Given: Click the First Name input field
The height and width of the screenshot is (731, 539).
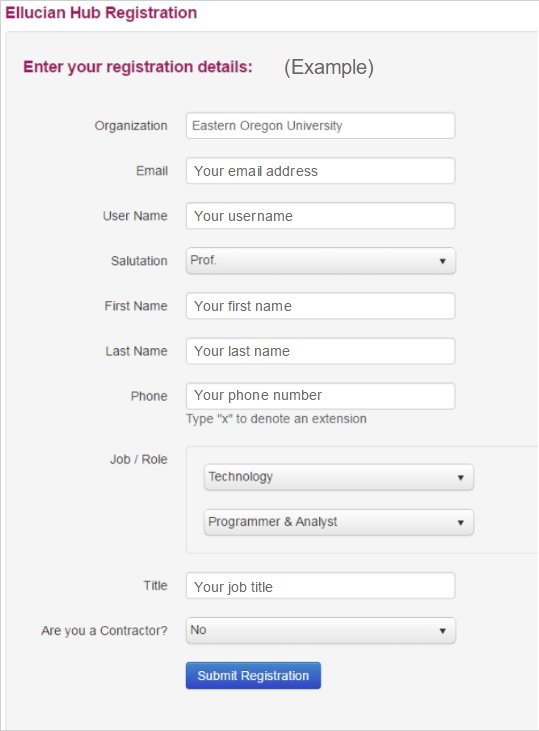Looking at the screenshot, I should [320, 306].
